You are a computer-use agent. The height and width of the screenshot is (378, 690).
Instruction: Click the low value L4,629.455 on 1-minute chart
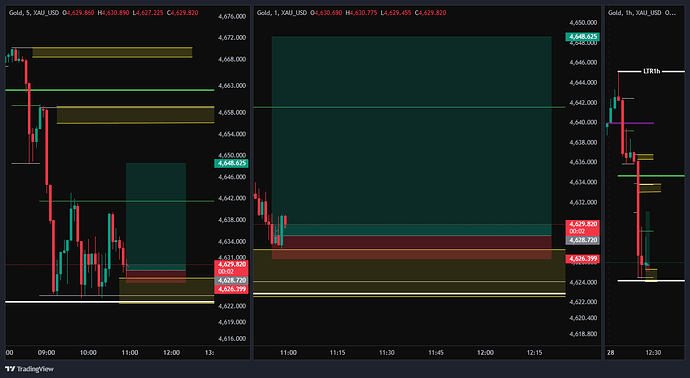[x=396, y=13]
